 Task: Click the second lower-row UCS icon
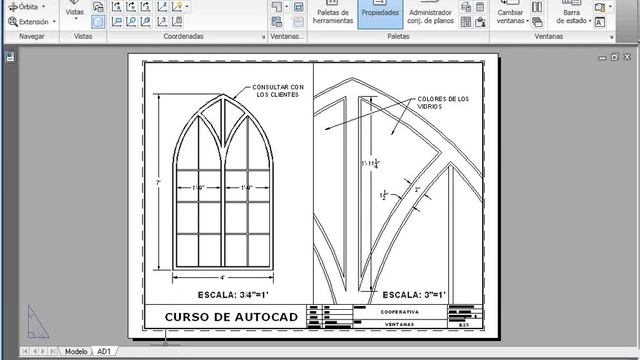tap(131, 22)
